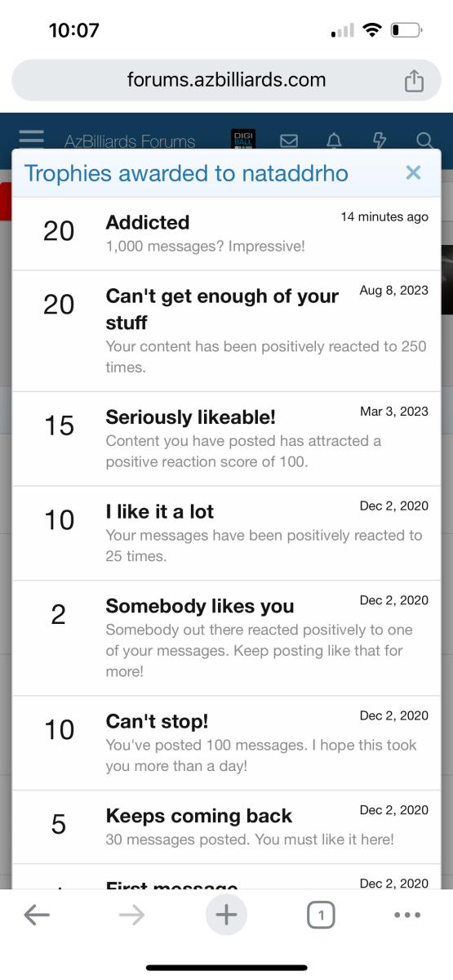Tap the lightning bolt what's new icon
This screenshot has height=980, width=453.
coord(379,140)
